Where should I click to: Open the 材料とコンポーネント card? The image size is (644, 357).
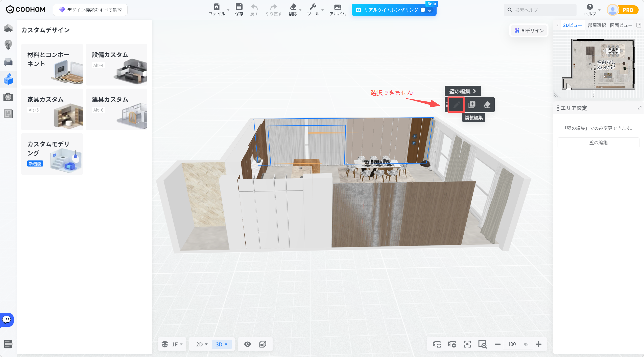click(52, 65)
